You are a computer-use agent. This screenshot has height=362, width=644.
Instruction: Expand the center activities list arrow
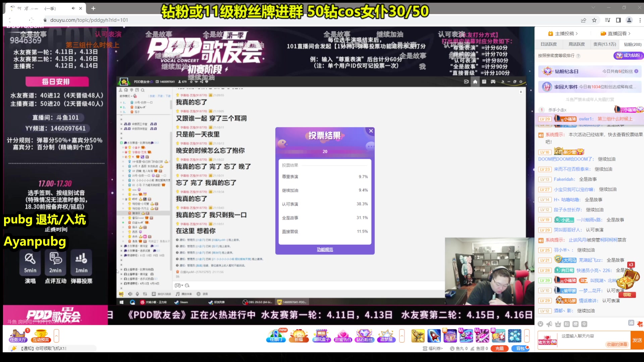pyautogui.click(x=402, y=336)
